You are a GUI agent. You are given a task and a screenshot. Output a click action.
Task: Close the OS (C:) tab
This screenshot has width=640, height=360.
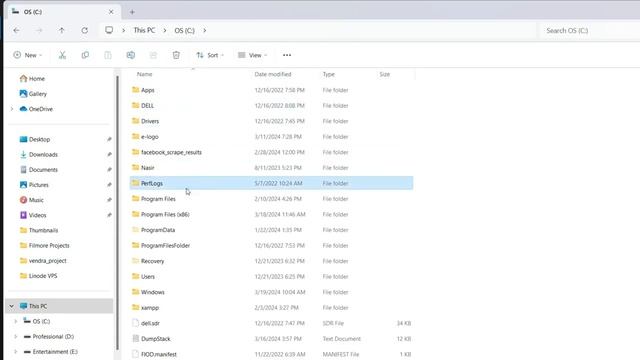111,12
